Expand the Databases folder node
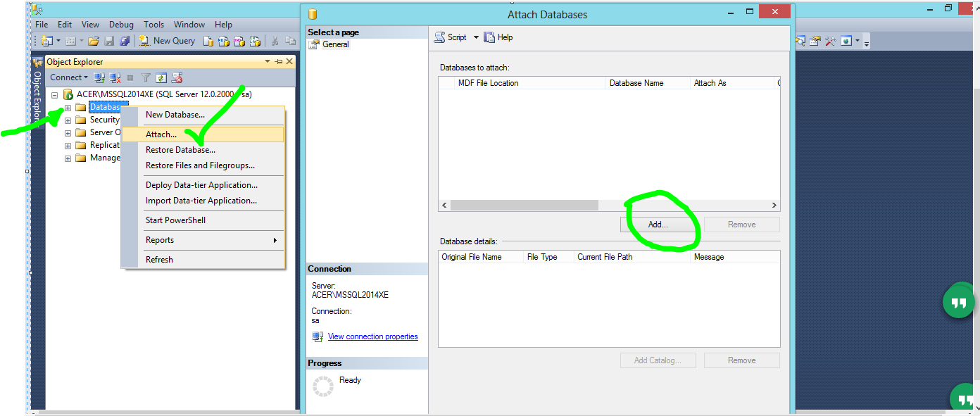Image resolution: width=980 pixels, height=416 pixels. (68, 108)
